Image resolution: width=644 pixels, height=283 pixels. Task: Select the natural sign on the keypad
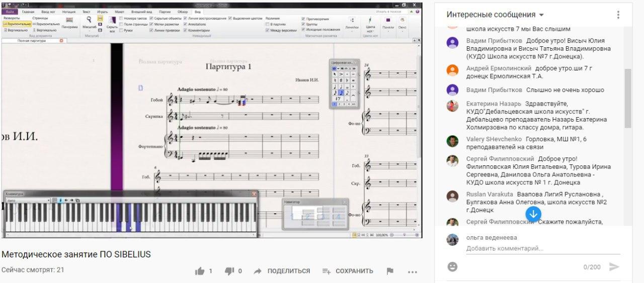click(x=335, y=80)
